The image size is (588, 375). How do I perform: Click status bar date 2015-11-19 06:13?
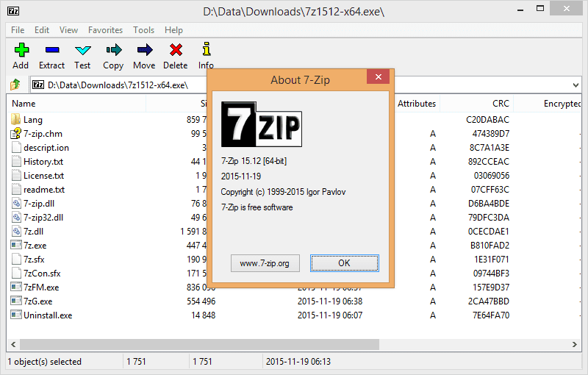[x=298, y=362]
